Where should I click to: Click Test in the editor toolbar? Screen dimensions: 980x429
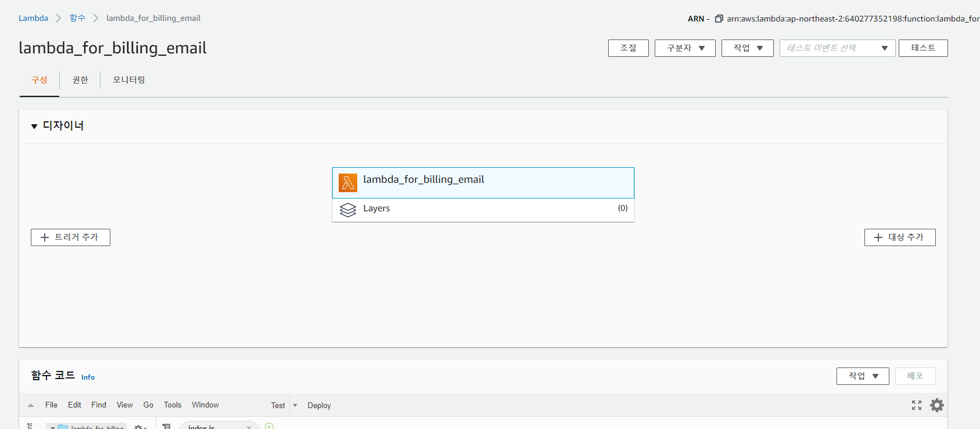coord(278,405)
